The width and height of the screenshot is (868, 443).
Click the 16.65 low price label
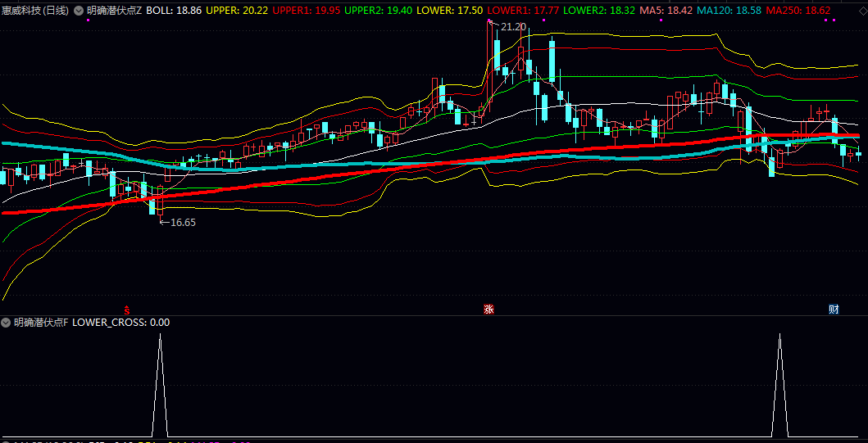182,222
